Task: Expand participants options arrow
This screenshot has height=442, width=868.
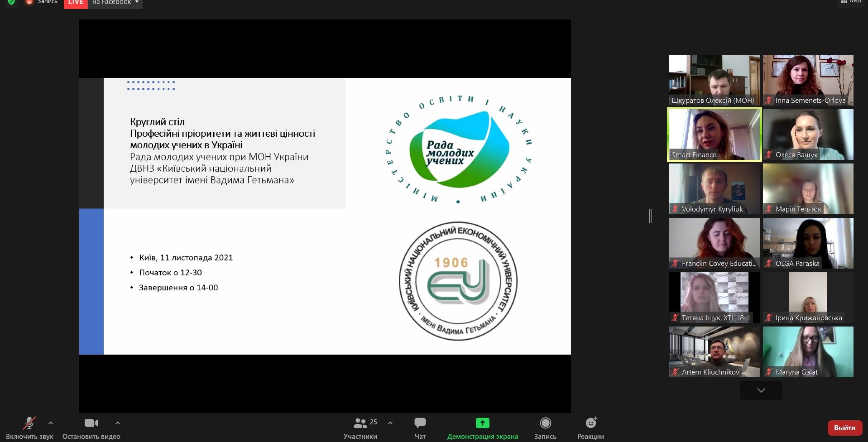Action: pyautogui.click(x=390, y=423)
